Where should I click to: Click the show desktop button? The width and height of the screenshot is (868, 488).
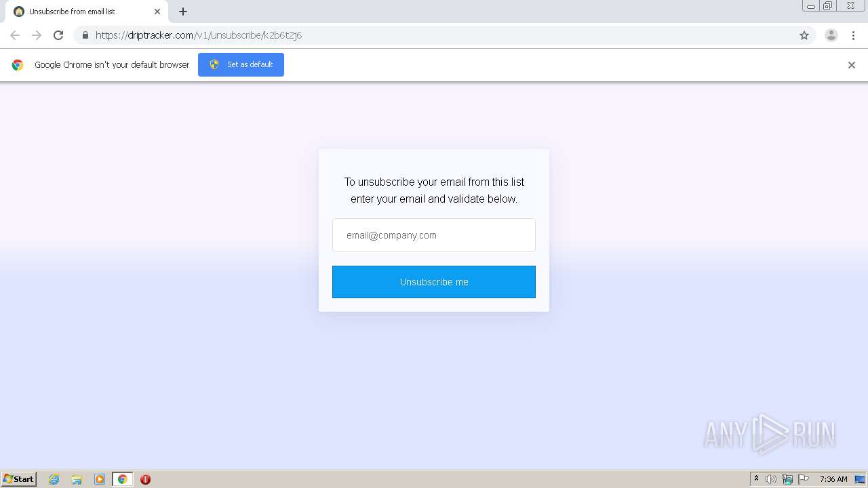pyautogui.click(x=860, y=479)
